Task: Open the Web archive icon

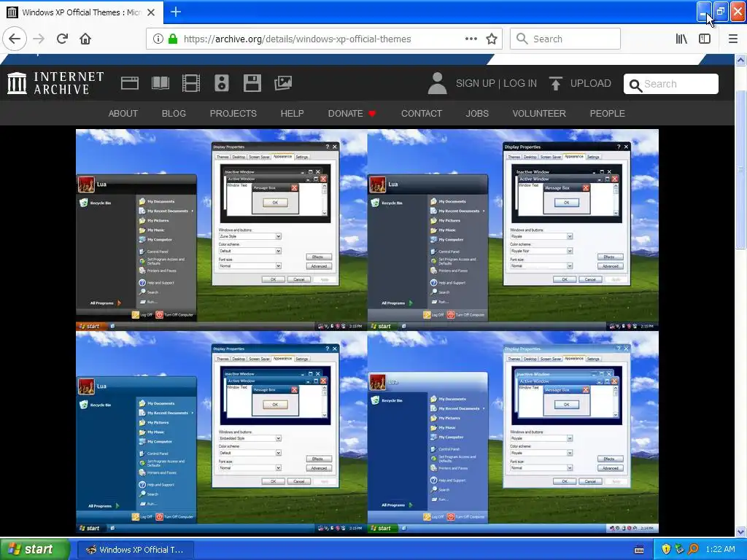Action: 130,83
